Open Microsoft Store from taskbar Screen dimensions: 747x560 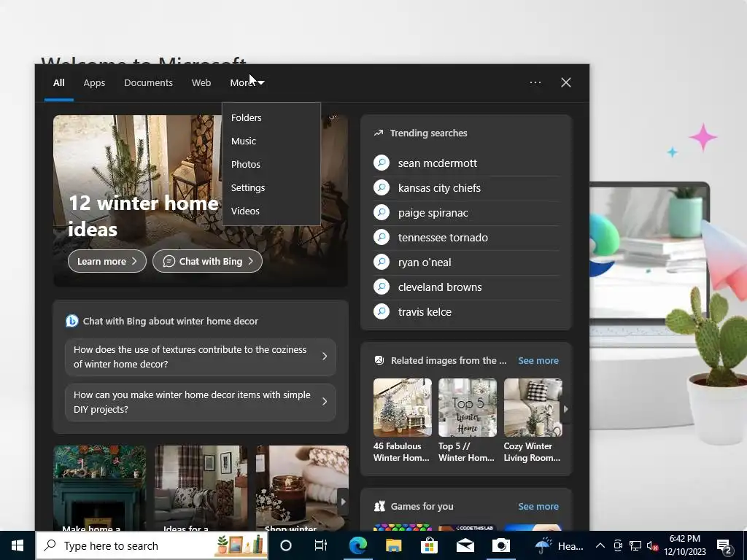(x=429, y=545)
